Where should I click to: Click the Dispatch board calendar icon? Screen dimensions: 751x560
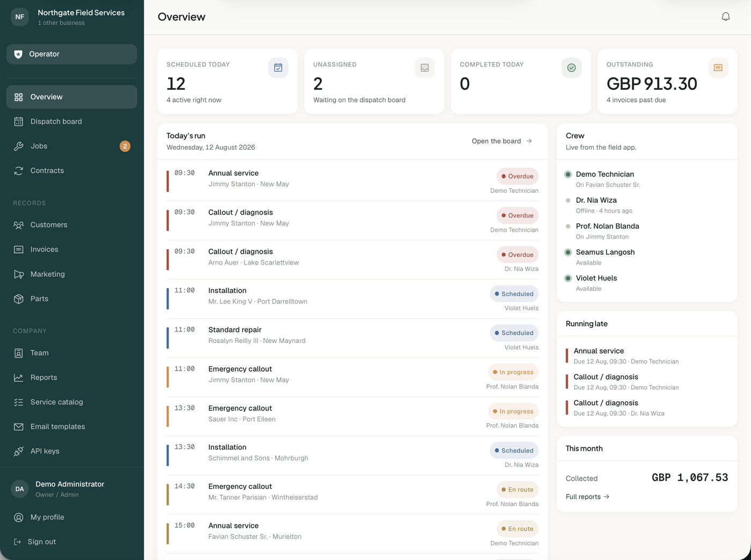pos(19,122)
